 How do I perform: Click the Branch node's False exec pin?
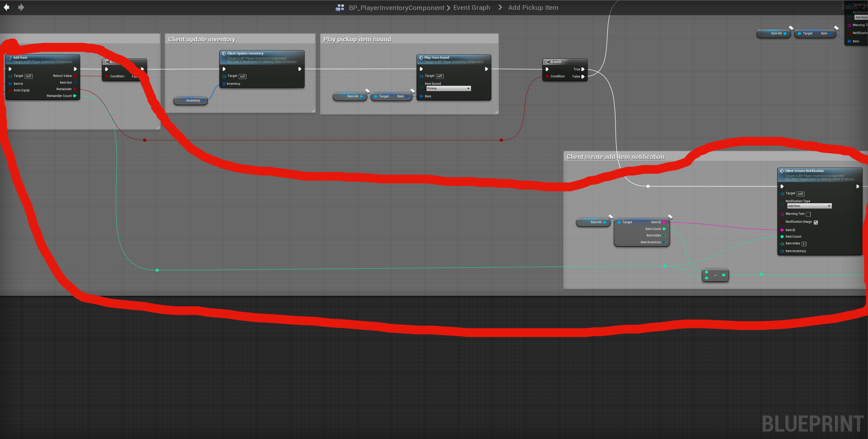tap(583, 76)
